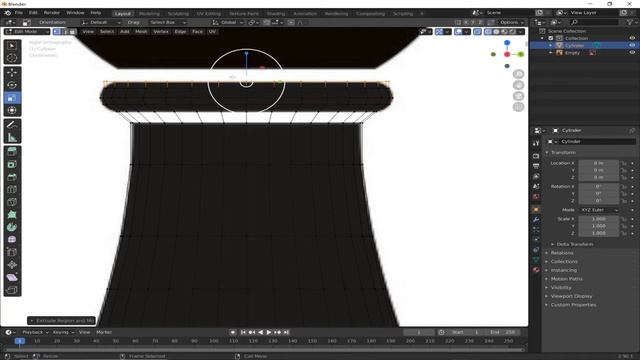The height and width of the screenshot is (360, 640).
Task: Activate the Move tool
Action: (x=12, y=73)
